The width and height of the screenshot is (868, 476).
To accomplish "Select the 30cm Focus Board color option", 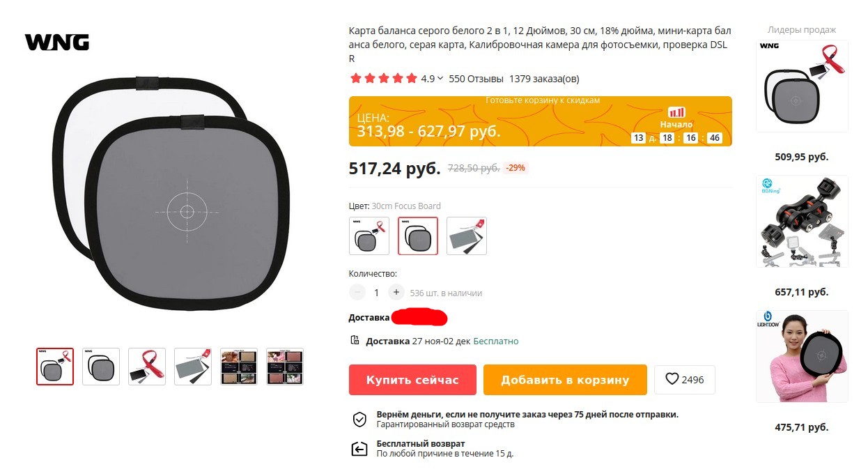I will [418, 236].
